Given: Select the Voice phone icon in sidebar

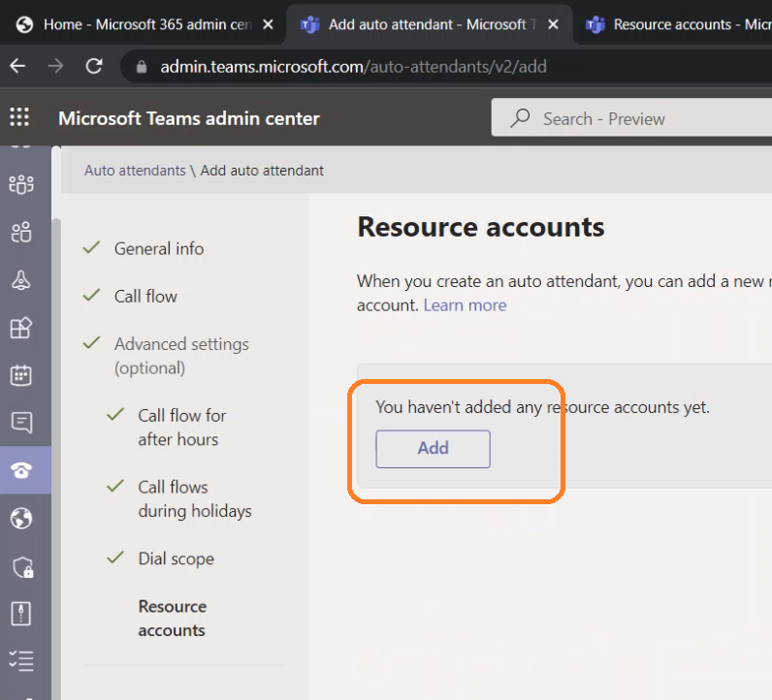Looking at the screenshot, I should 20,470.
